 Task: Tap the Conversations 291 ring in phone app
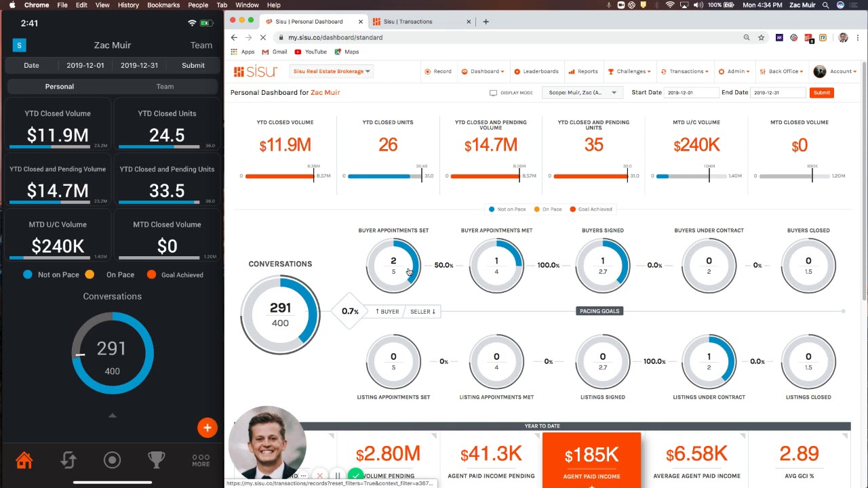tap(113, 353)
